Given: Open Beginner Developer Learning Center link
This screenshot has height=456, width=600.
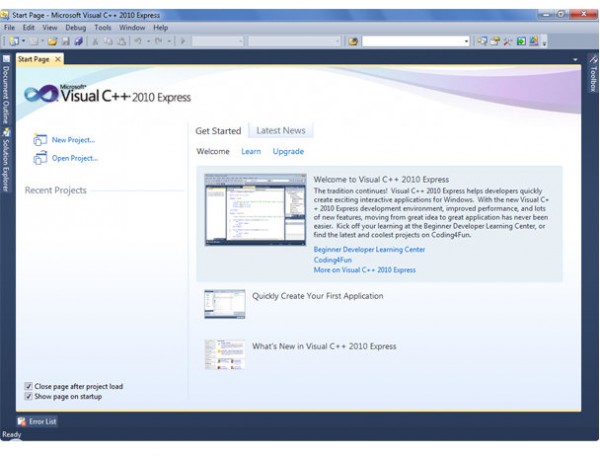Looking at the screenshot, I should pyautogui.click(x=369, y=249).
